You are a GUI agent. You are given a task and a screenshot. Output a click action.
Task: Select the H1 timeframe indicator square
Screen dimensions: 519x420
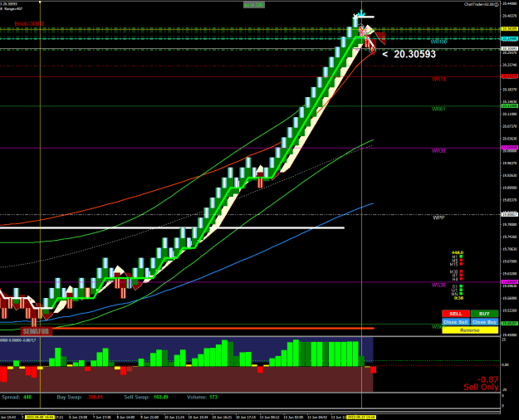tap(461, 275)
